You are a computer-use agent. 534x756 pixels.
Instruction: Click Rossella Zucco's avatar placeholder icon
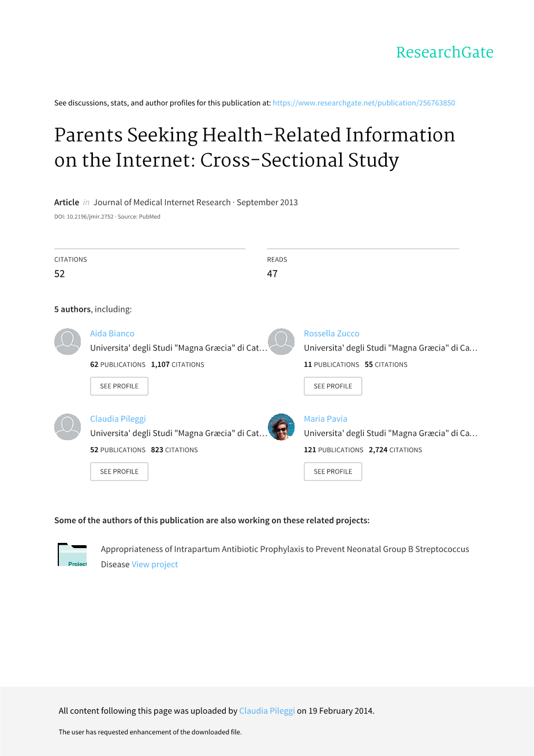(281, 341)
